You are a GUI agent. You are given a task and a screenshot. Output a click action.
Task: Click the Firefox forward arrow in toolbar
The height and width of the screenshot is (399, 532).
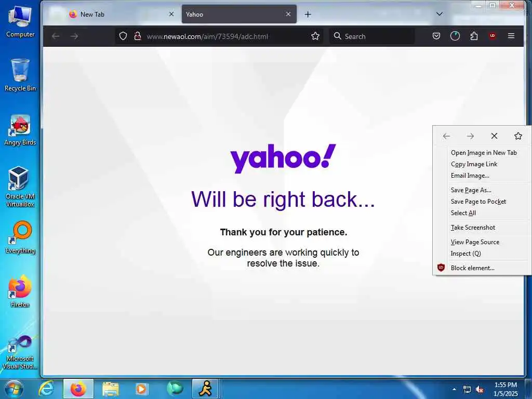[74, 36]
